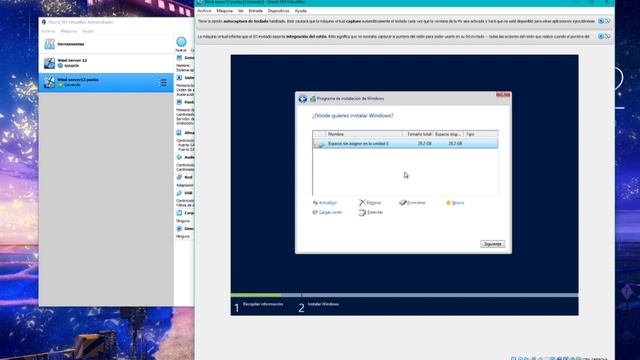This screenshot has width=640, height=360.
Task: Select the Wind Server 12 powered-off VM
Action: 106,63
